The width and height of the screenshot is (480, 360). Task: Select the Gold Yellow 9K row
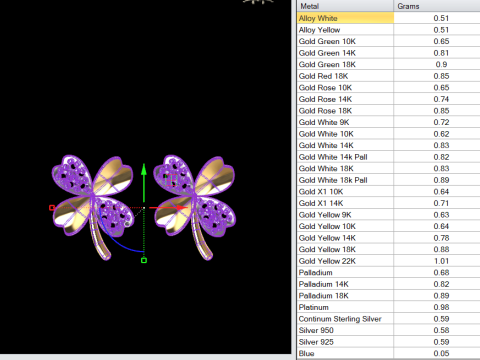tap(388, 215)
